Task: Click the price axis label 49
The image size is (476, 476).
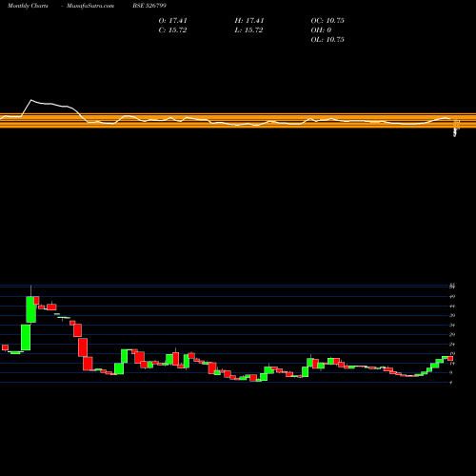Action: (x=452, y=297)
